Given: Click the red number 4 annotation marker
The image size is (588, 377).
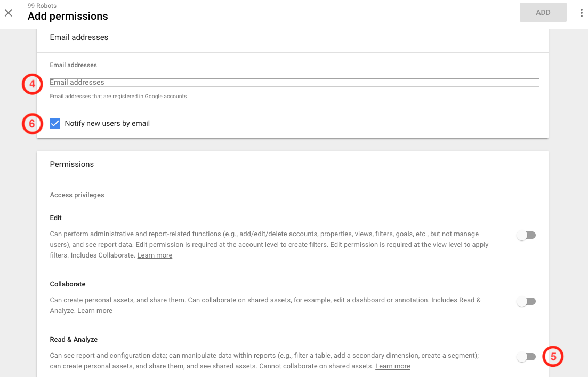Looking at the screenshot, I should pos(32,84).
